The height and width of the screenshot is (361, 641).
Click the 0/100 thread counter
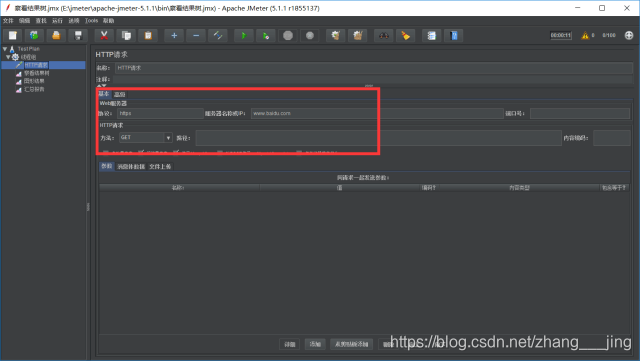point(609,36)
